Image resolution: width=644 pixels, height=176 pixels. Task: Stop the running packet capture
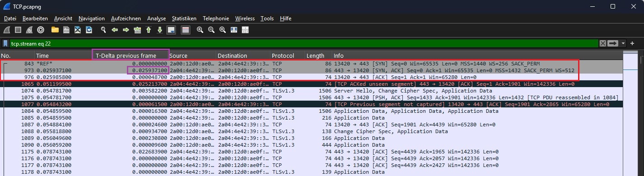pyautogui.click(x=18, y=30)
